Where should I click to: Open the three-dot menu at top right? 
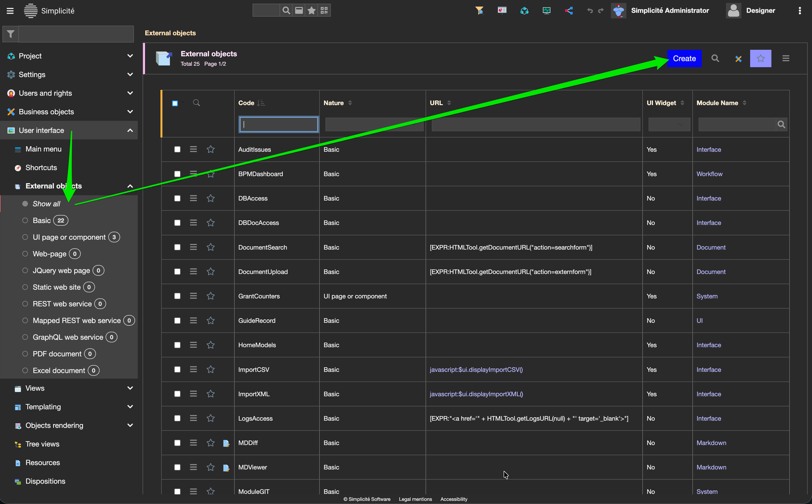tap(800, 11)
